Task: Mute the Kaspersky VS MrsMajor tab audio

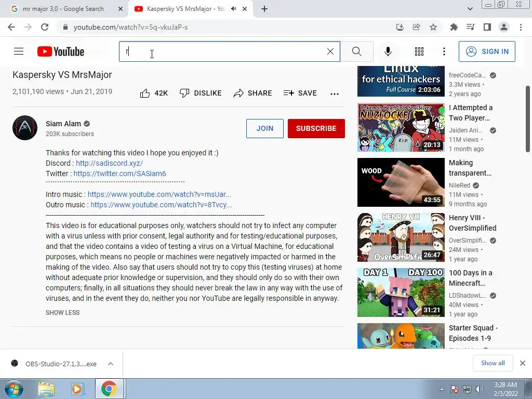Action: click(x=233, y=9)
